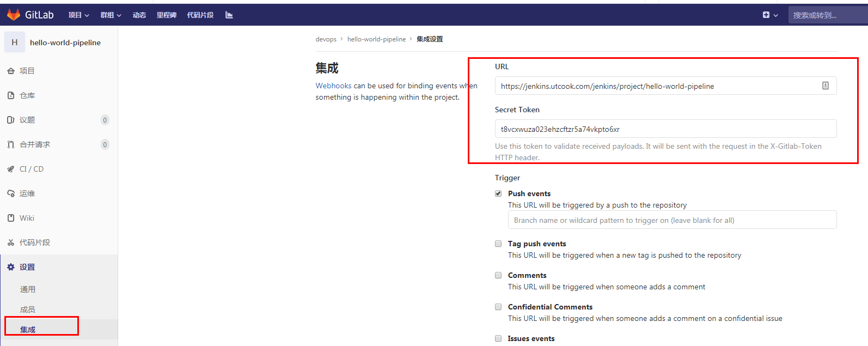Click devops in the breadcrumb
Image resolution: width=868 pixels, height=346 pixels.
click(x=326, y=39)
